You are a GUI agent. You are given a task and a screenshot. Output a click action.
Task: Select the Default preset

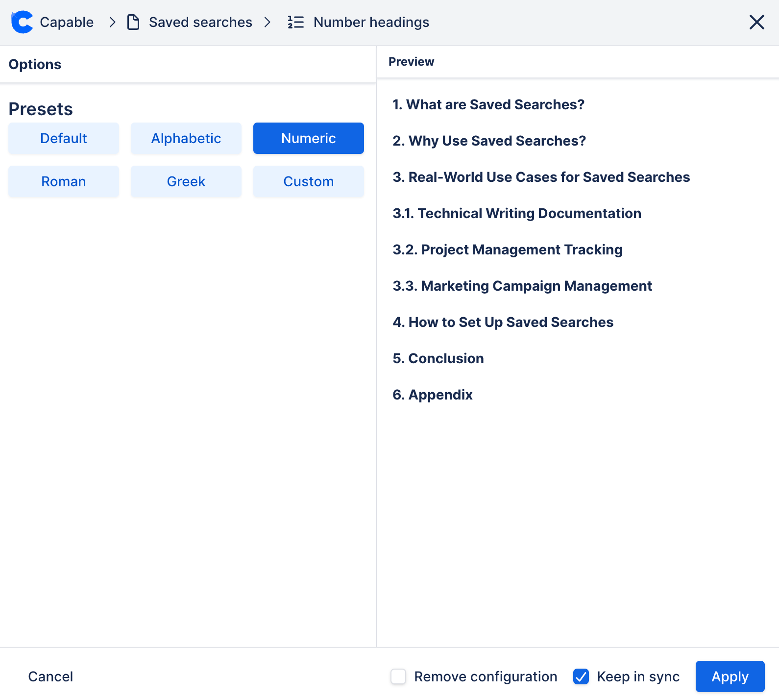64,138
